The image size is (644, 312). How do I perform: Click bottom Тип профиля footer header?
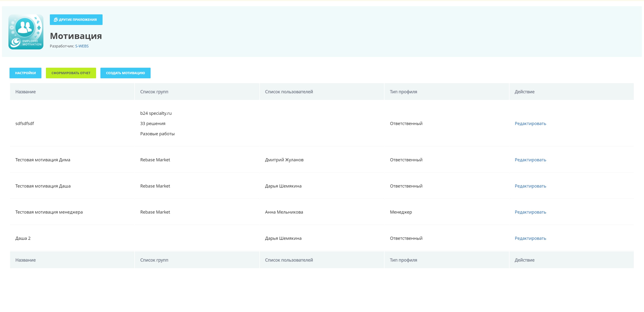(x=403, y=260)
